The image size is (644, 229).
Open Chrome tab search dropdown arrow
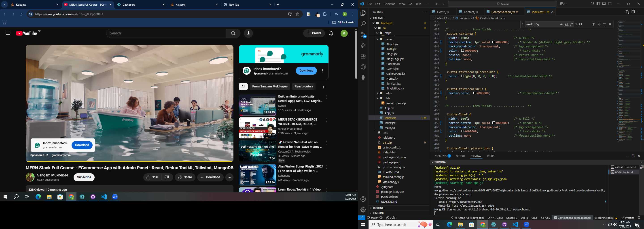point(4,4)
